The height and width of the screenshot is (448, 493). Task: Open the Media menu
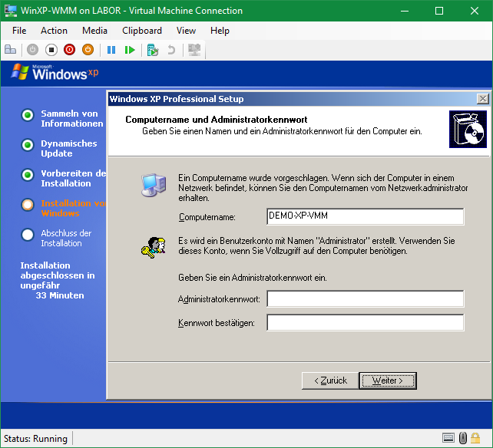point(94,31)
